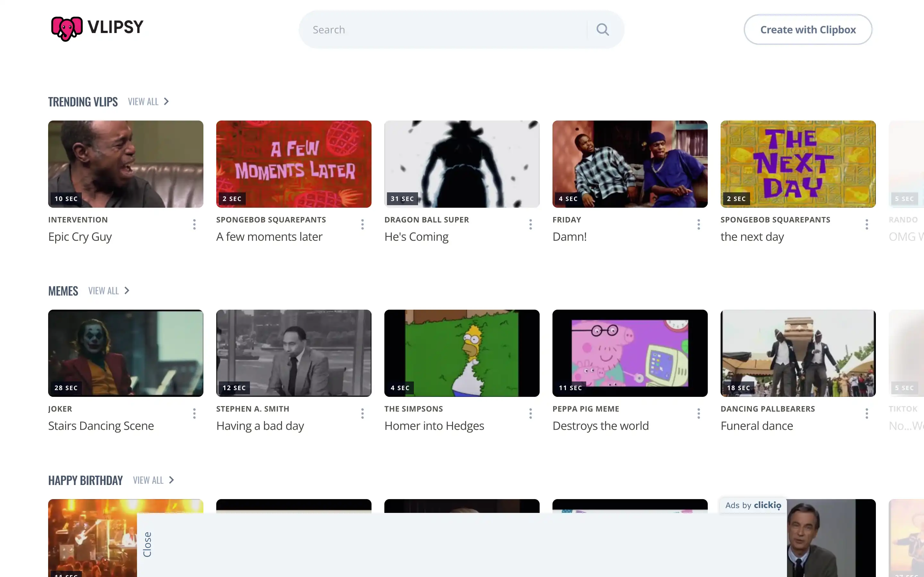Click the Ads by clickio link

[753, 505]
